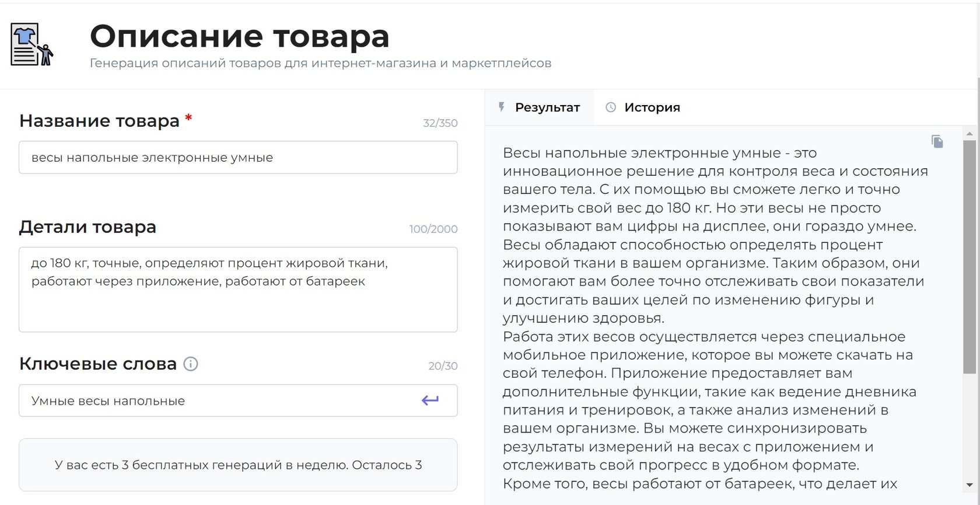Image resolution: width=980 pixels, height=505 pixels.
Task: Click result line 'Весы обладают способностью определять процент'
Action: coord(692,245)
